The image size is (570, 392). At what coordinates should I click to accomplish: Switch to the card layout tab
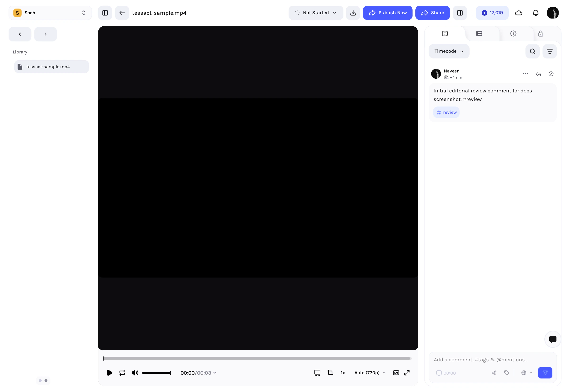click(x=479, y=34)
